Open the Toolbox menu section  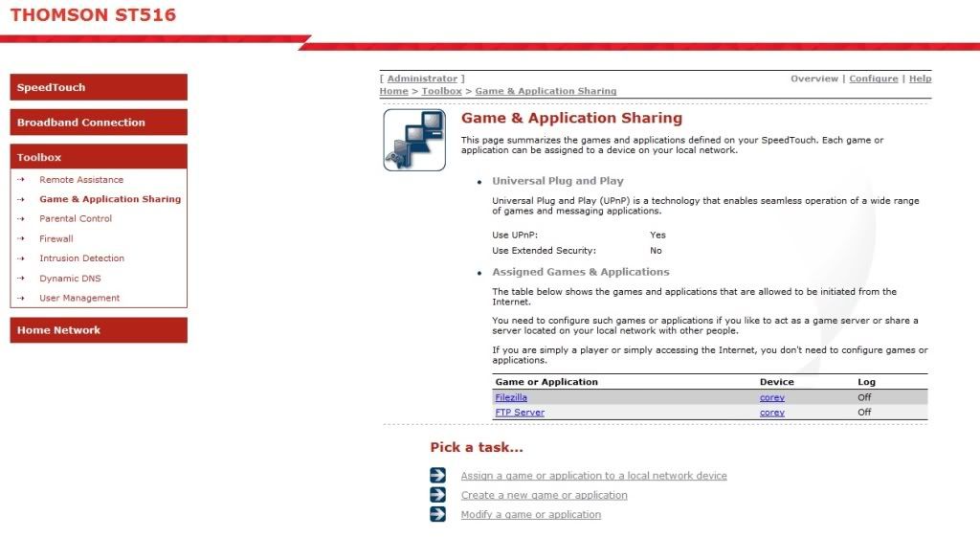click(x=99, y=157)
